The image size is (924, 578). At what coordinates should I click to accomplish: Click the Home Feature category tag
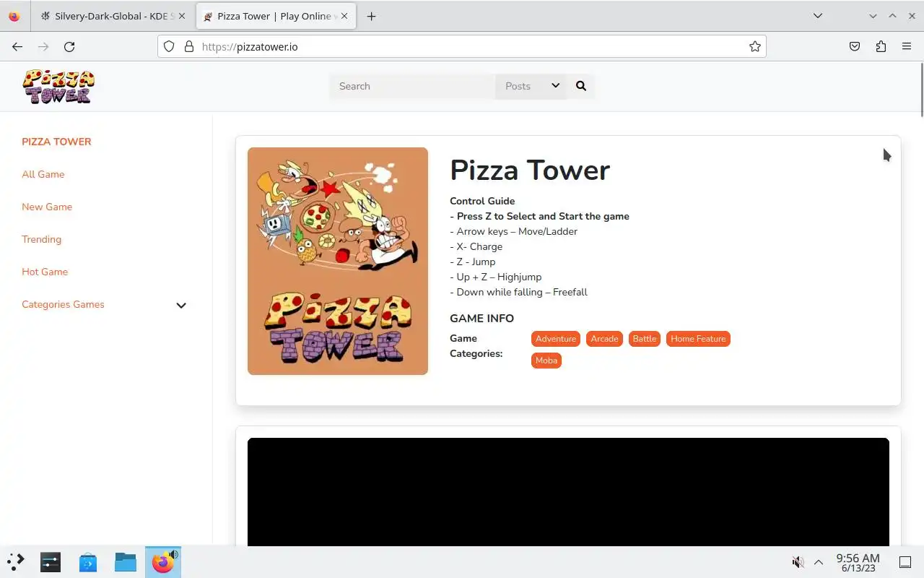(698, 339)
